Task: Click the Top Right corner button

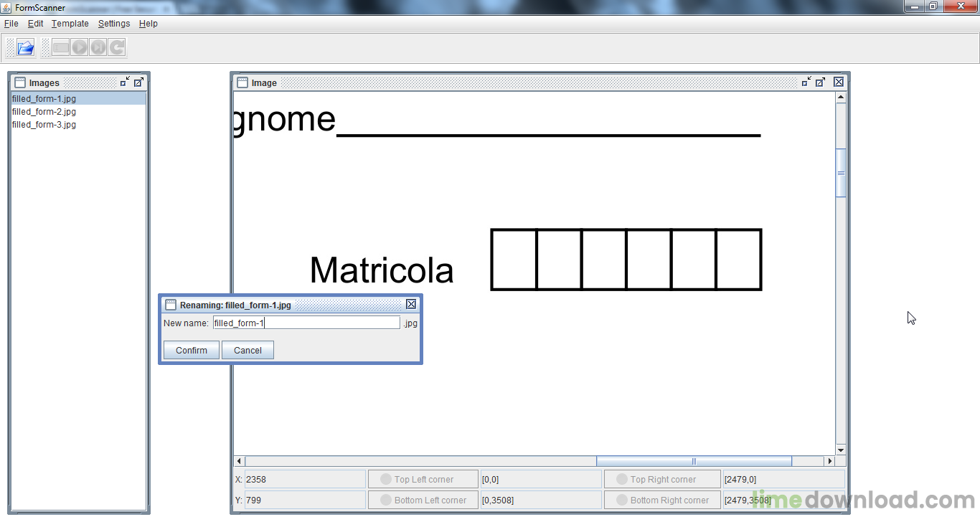Action: coord(662,479)
